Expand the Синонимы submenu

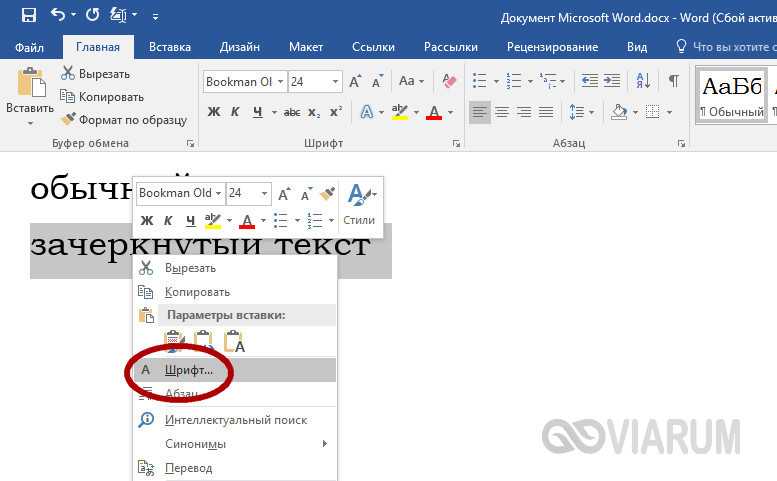235,443
